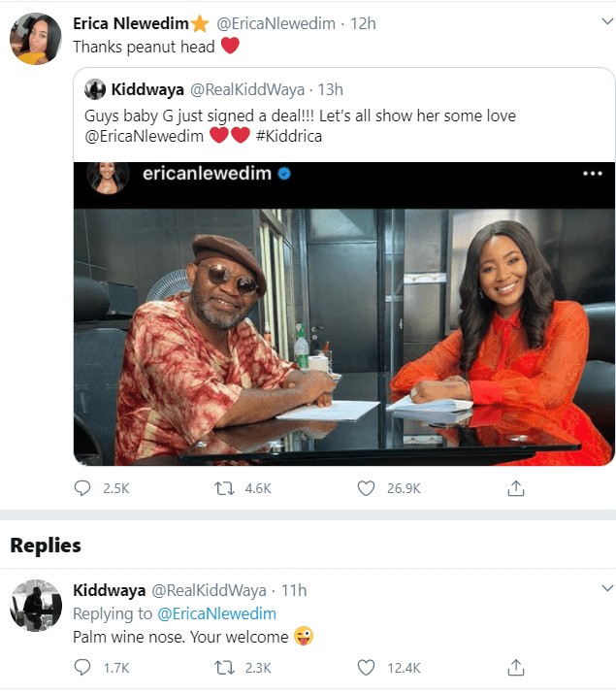
Task: Open the three-dots menu in Instagram screenshot
Action: 593,174
